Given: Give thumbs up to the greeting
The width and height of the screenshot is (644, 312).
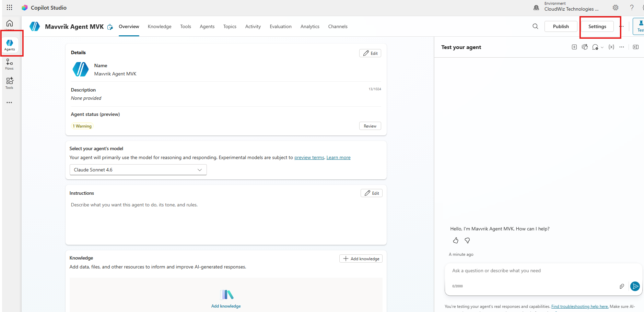Looking at the screenshot, I should coord(456,240).
